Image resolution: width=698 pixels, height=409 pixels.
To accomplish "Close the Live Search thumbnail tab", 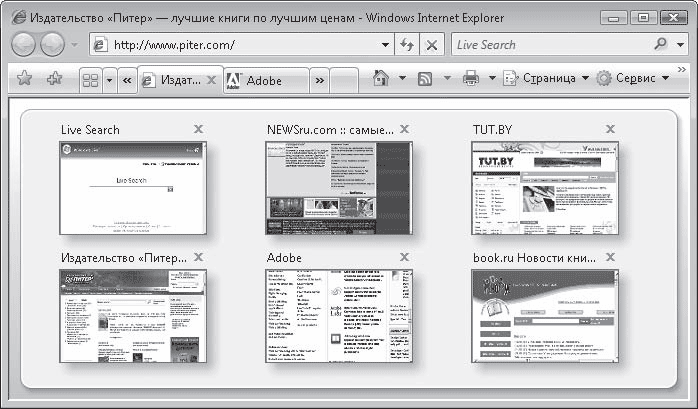I will tap(198, 129).
